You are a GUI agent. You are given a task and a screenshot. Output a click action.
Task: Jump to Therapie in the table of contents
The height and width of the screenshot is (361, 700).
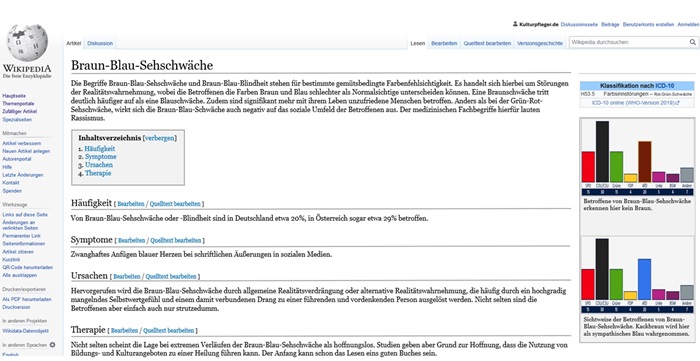[98, 173]
